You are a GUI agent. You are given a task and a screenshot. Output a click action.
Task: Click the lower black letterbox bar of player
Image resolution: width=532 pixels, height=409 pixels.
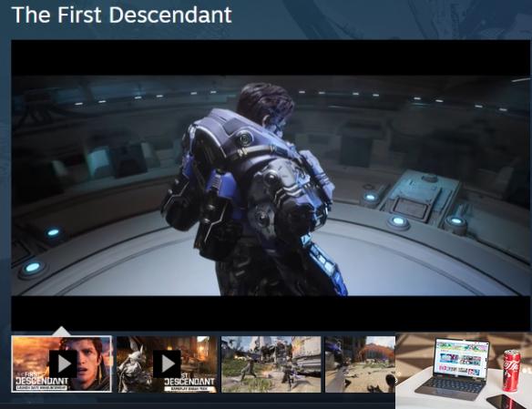271,313
